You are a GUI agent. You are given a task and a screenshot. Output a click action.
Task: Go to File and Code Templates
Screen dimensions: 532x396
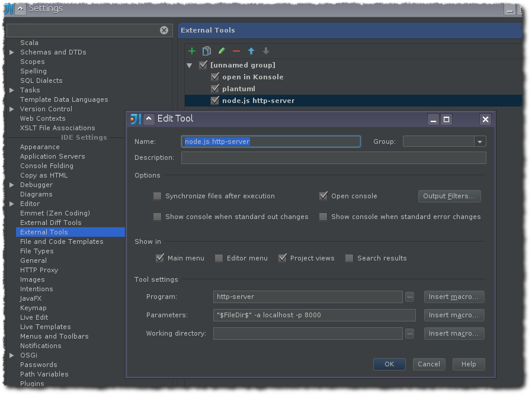point(62,242)
